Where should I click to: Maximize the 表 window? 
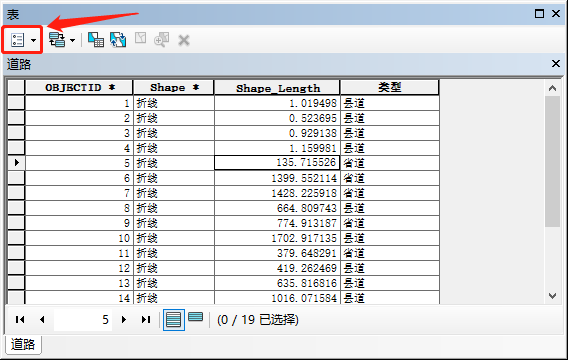coord(539,14)
